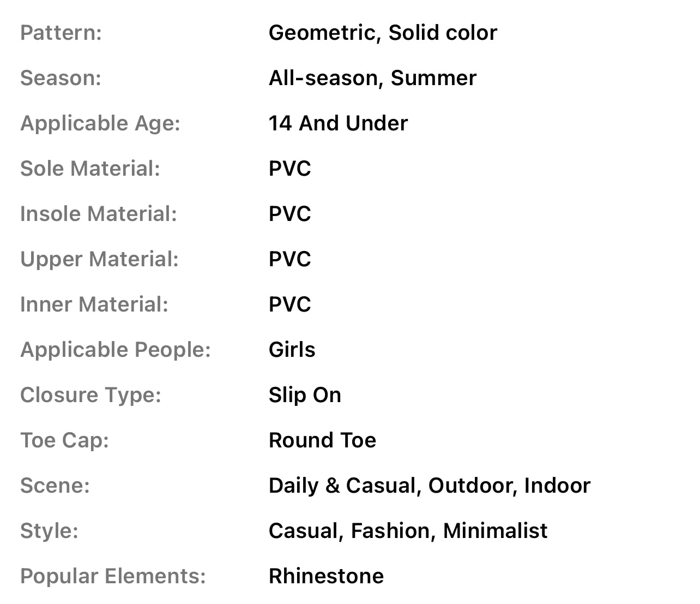Select the 14 And Under value
The width and height of the screenshot is (700, 604).
tap(338, 123)
